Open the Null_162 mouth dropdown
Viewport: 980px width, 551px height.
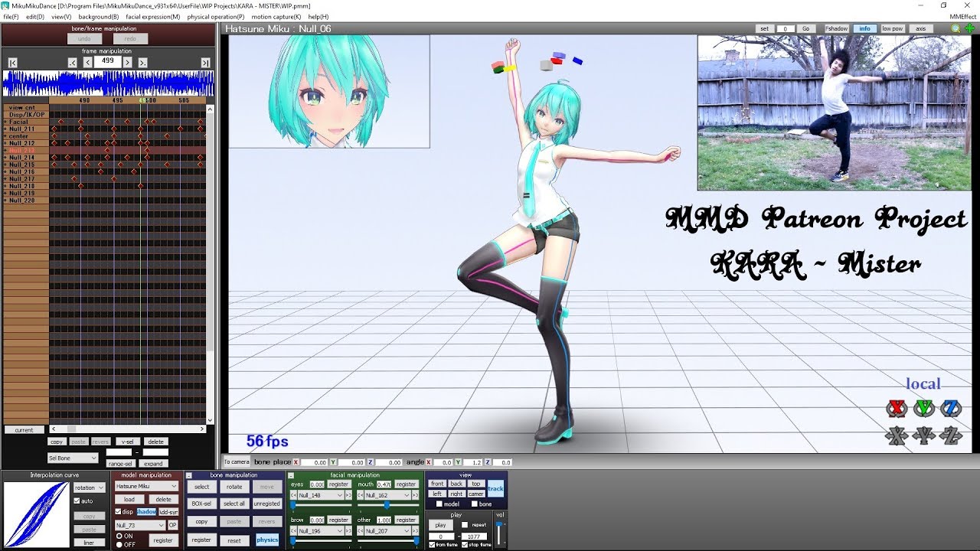pyautogui.click(x=387, y=495)
